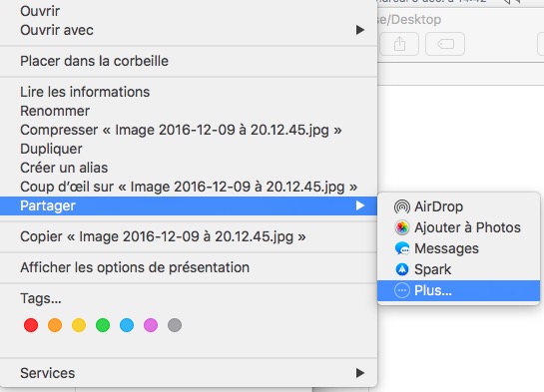Select Placer dans la corbeille
Viewport: 544px width, 392px height.
tap(189, 61)
